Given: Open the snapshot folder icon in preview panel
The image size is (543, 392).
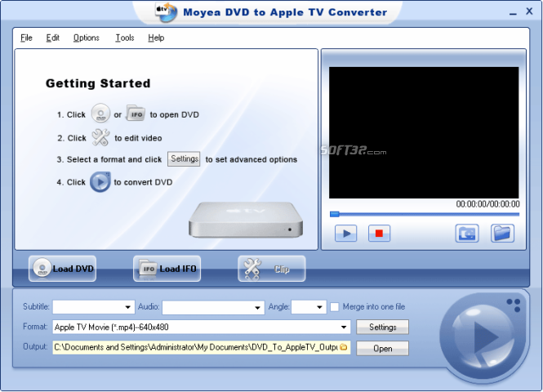Looking at the screenshot, I should tap(502, 233).
